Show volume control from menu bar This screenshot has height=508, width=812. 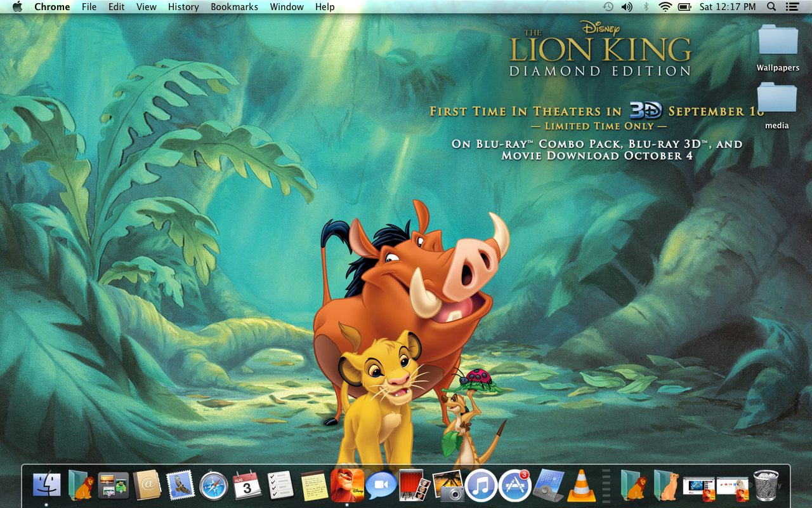tap(627, 7)
